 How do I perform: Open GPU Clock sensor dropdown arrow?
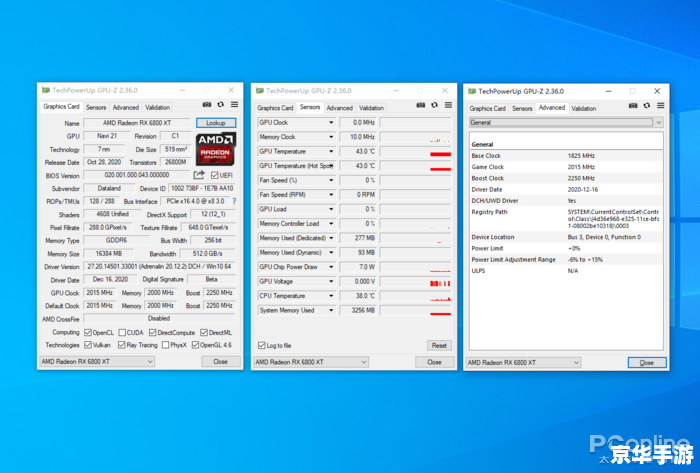pyautogui.click(x=331, y=122)
